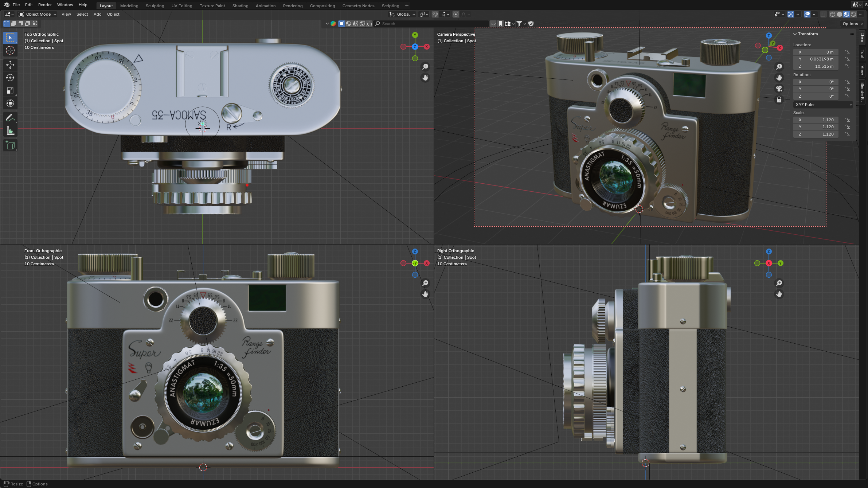Open the Add menu in viewport header
The image size is (868, 488).
tap(97, 14)
